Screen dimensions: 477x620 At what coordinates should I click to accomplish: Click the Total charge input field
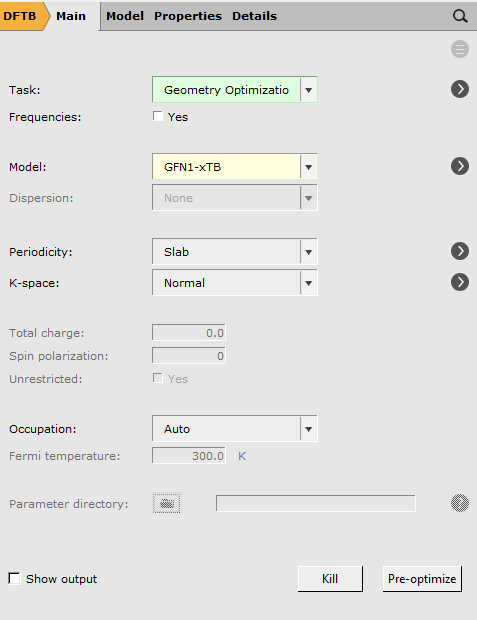[189, 333]
